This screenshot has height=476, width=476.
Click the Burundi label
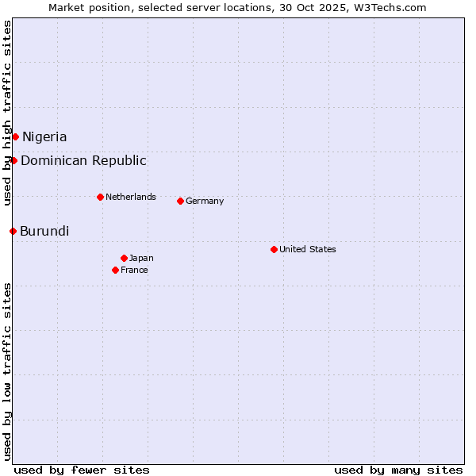pyautogui.click(x=44, y=231)
